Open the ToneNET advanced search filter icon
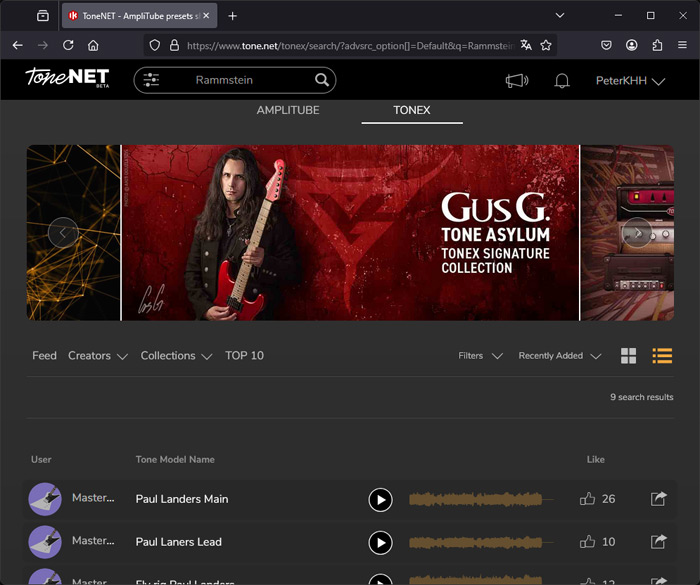The width and height of the screenshot is (700, 585). (x=151, y=80)
